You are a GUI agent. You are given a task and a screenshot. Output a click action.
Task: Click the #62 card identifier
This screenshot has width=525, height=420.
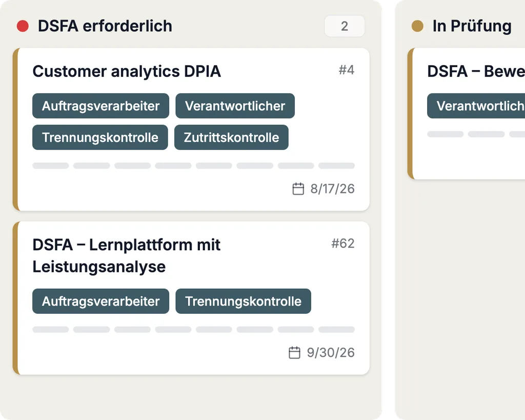pyautogui.click(x=343, y=244)
